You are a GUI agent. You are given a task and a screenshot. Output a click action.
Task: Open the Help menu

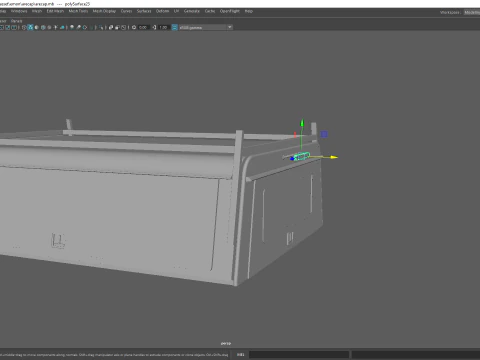(249, 11)
